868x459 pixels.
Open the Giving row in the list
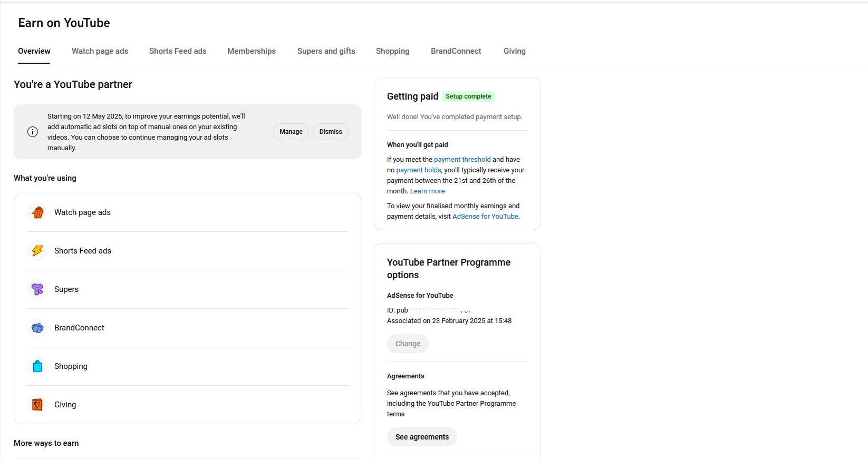pyautogui.click(x=187, y=405)
